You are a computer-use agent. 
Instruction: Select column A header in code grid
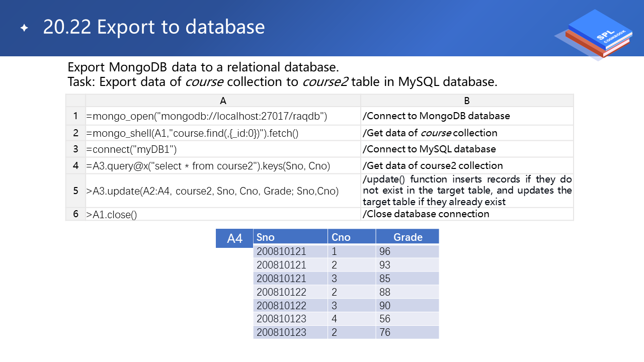point(223,101)
